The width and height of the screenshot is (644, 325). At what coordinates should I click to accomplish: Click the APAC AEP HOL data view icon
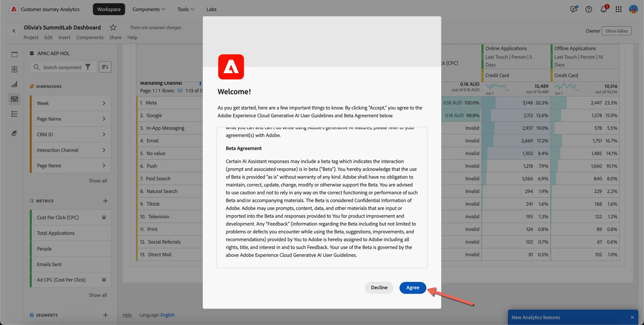[x=32, y=53]
